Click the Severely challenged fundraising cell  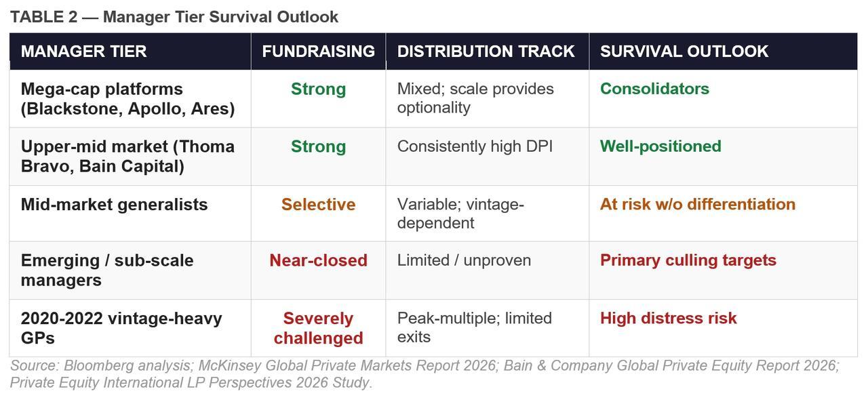coord(318,328)
